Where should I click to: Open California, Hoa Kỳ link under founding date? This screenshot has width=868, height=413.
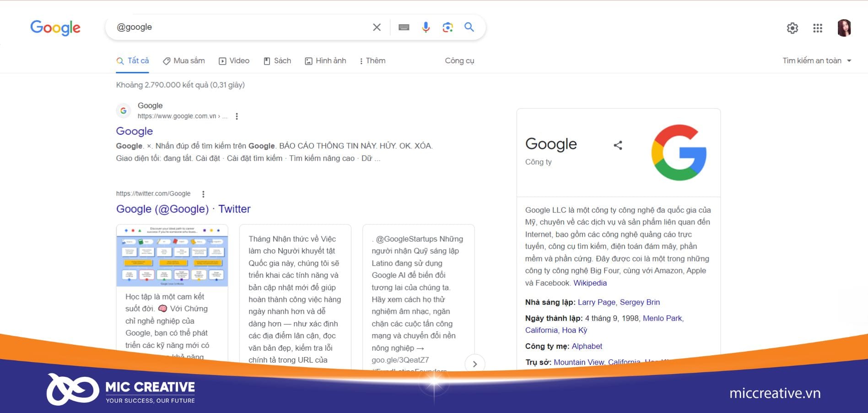pos(556,330)
